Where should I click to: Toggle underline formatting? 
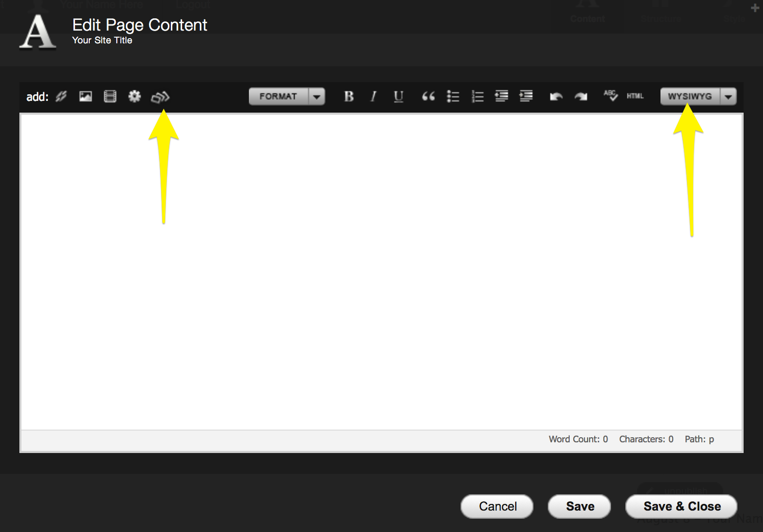click(x=398, y=96)
